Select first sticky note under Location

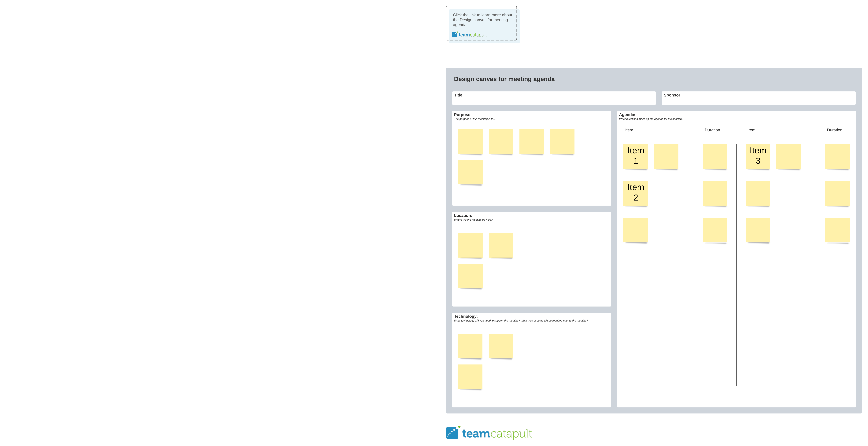point(470,245)
